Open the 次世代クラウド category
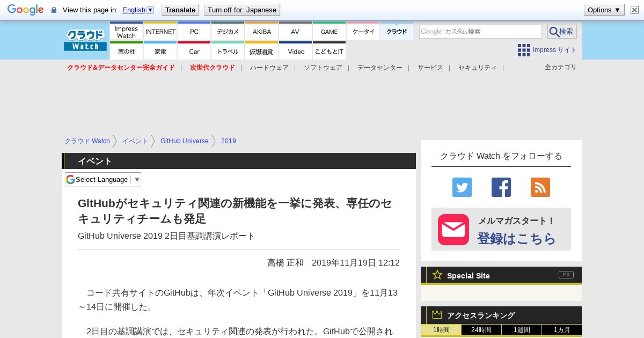Image resolution: width=644 pixels, height=338 pixels. (x=213, y=68)
